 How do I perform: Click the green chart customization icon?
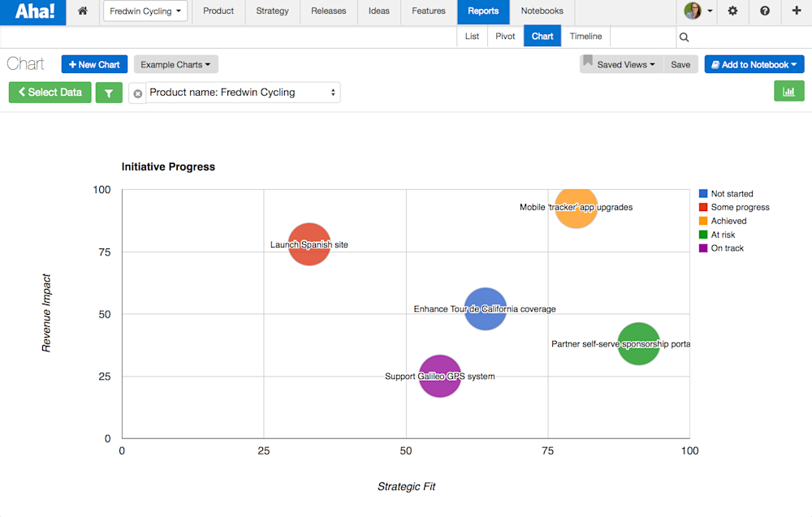(788, 91)
